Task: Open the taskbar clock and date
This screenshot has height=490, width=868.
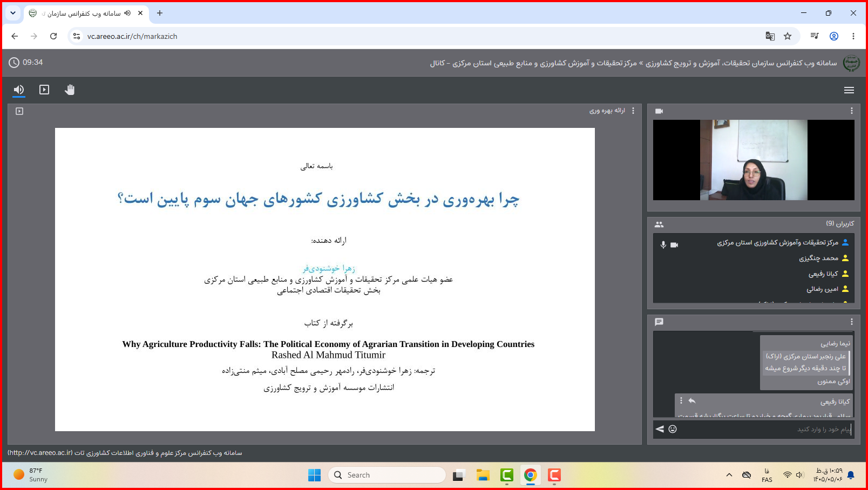Action: pos(828,475)
